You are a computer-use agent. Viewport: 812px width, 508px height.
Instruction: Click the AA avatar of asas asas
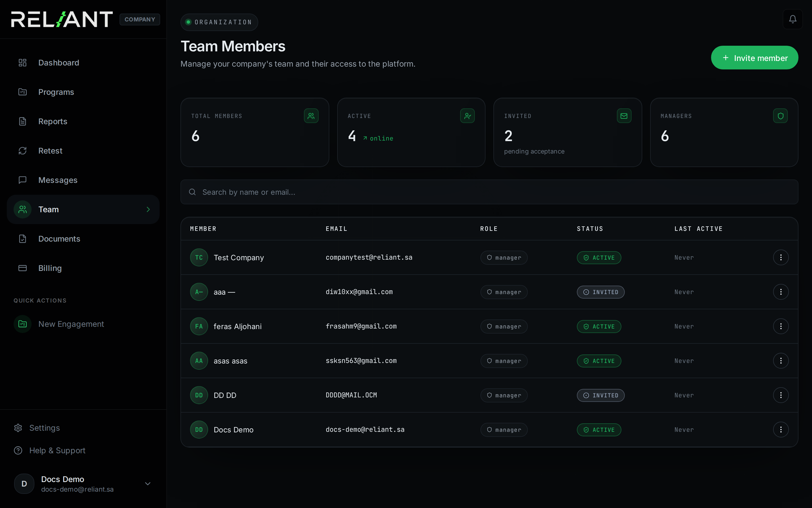click(199, 361)
